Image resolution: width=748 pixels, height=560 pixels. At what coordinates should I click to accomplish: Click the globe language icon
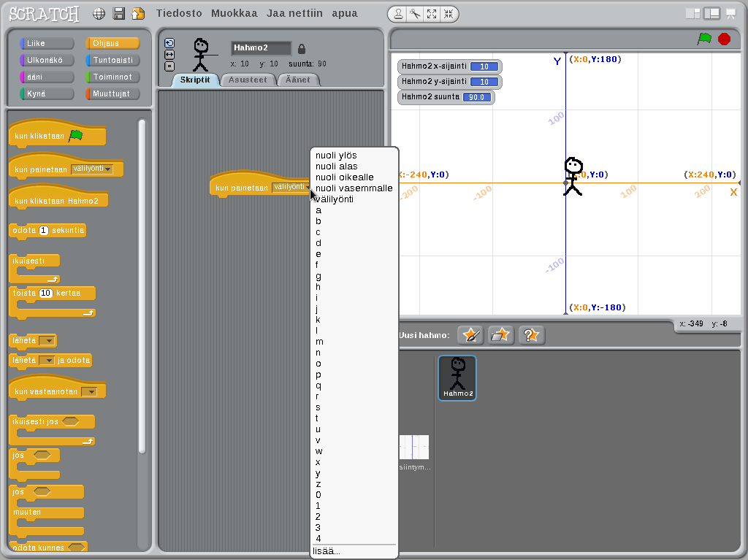99,14
